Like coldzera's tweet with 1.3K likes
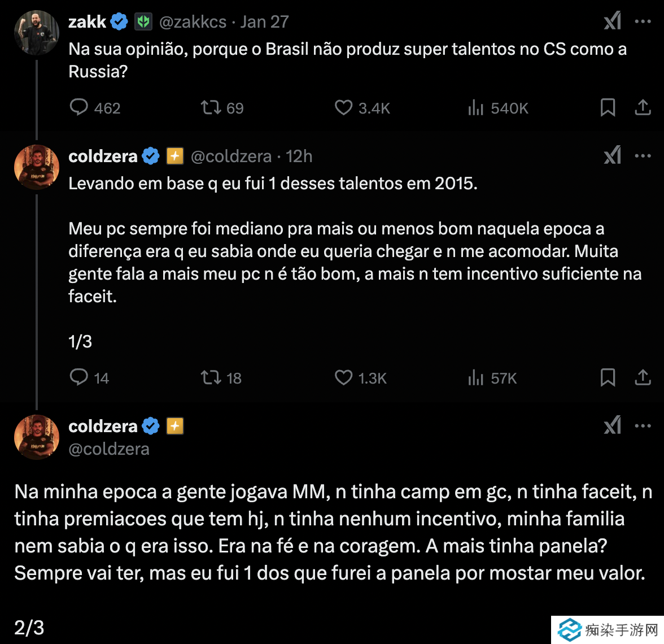The height and width of the screenshot is (644, 664). 343,377
